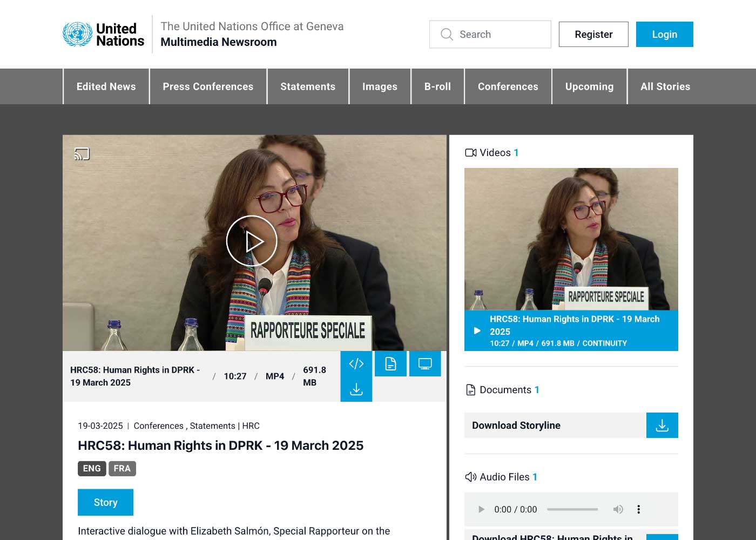Open the Press Conferences tab
Image resolution: width=756 pixels, height=540 pixels.
tap(208, 86)
